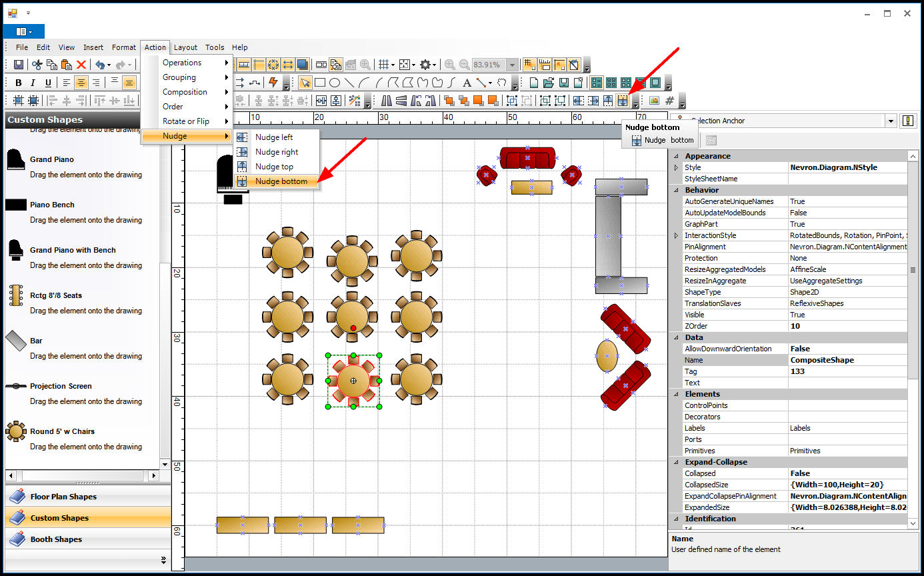Screen dimensions: 924x576
Task: Toggle Bold formatting
Action: 19,83
